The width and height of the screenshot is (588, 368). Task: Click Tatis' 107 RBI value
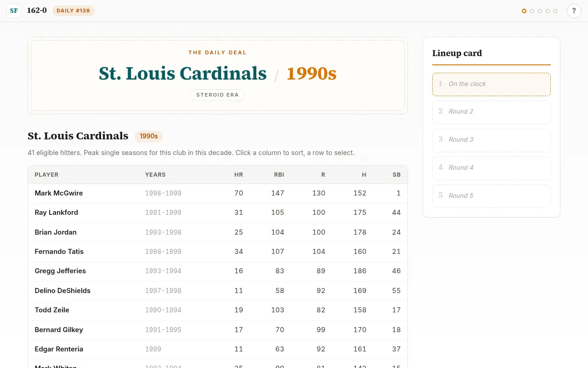point(277,252)
